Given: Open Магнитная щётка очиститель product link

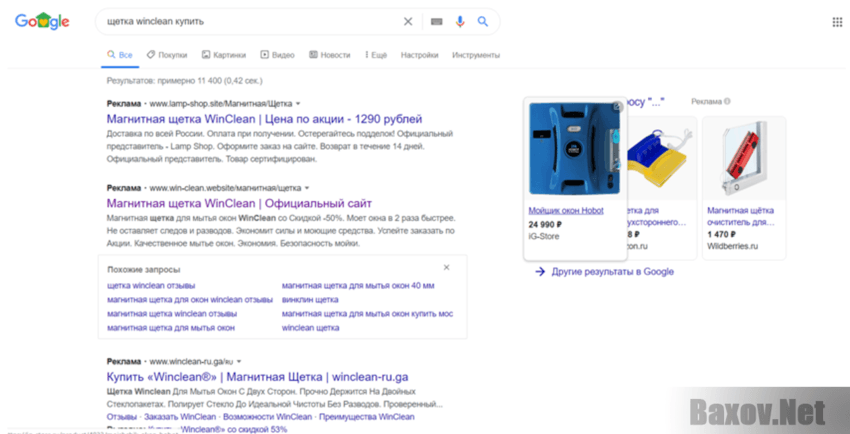Looking at the screenshot, I should (x=740, y=216).
